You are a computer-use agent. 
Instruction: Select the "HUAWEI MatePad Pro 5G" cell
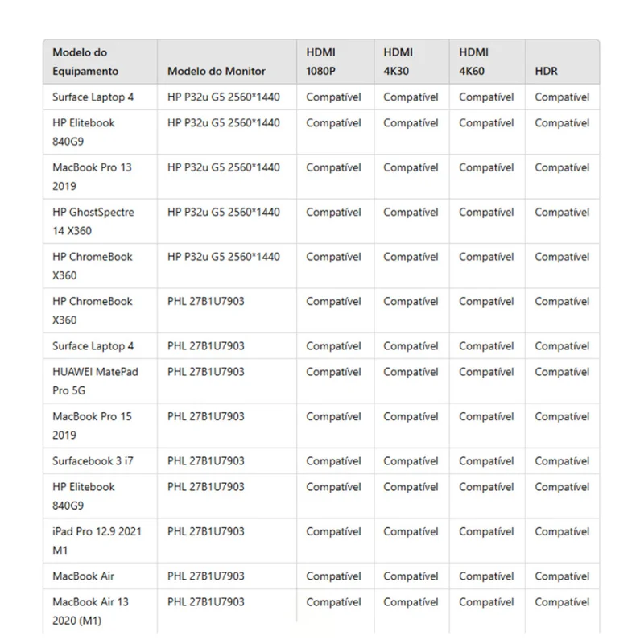coord(100,381)
